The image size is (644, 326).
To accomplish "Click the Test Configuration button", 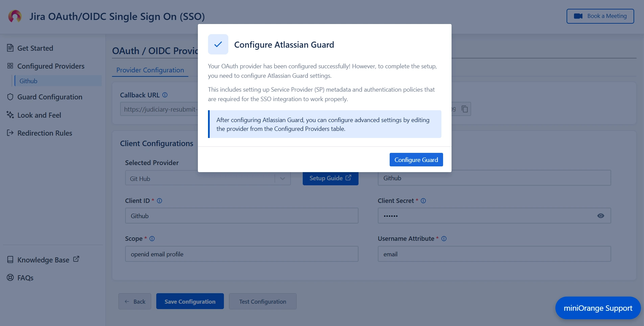I will tap(262, 301).
